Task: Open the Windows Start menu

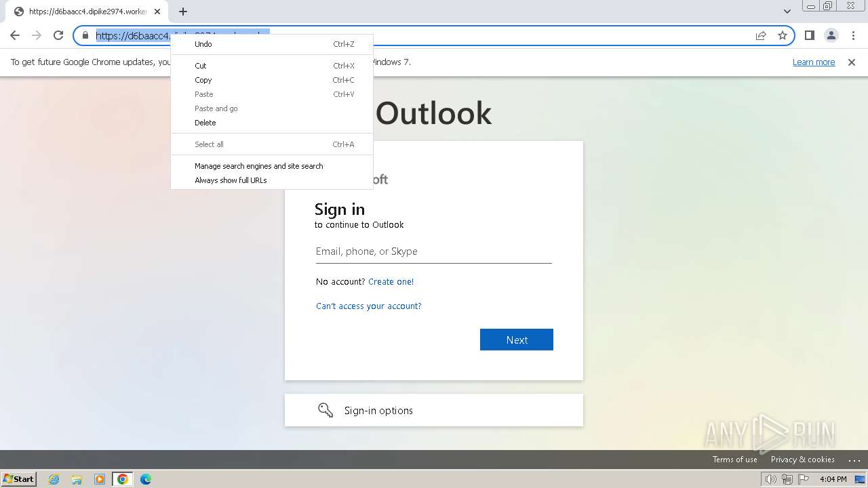Action: [x=19, y=479]
